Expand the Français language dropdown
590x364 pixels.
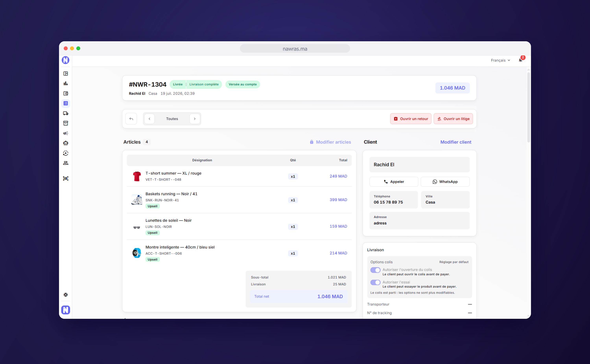(500, 60)
